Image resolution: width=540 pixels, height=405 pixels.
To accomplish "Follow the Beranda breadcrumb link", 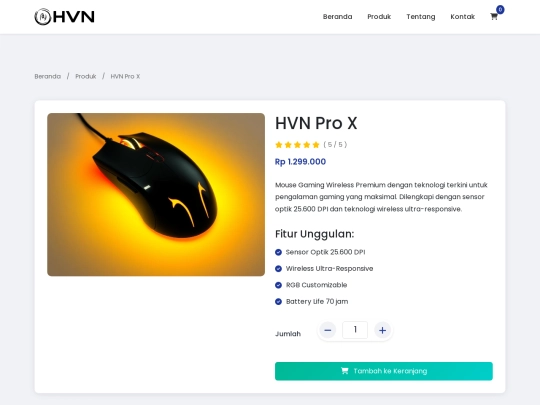I will click(48, 76).
